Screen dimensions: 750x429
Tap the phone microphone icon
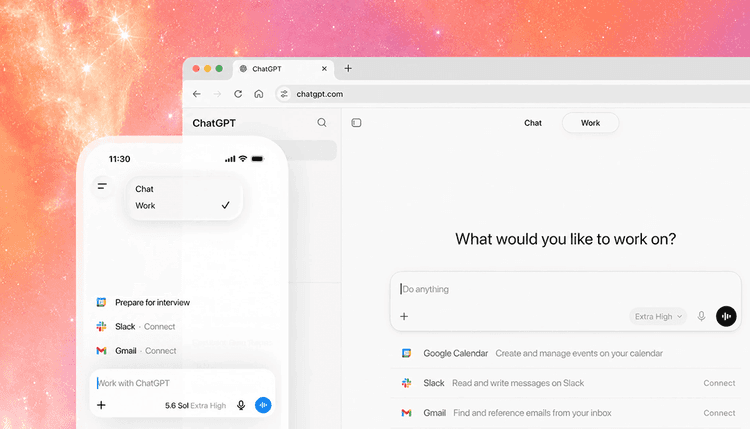241,405
